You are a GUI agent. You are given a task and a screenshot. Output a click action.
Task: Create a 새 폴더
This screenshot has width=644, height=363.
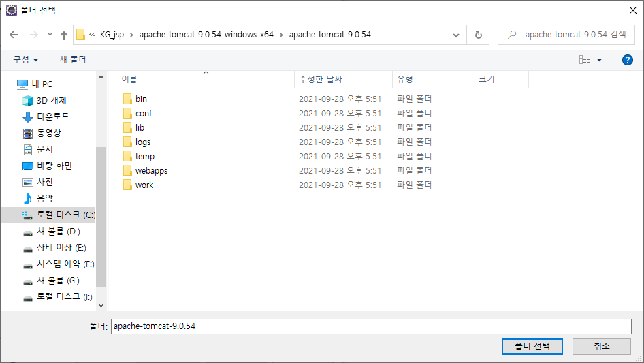(x=73, y=60)
